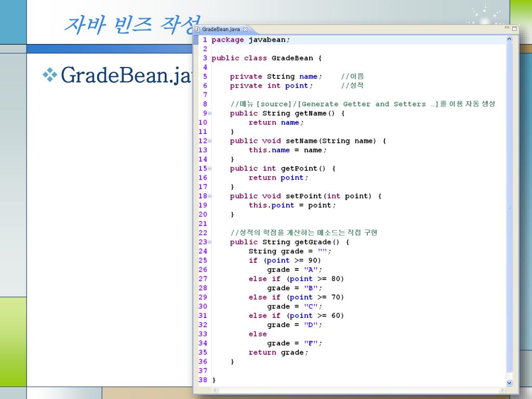The height and width of the screenshot is (399, 532).
Task: Click 'else if (point >= 80)' condition
Action: pyautogui.click(x=296, y=279)
